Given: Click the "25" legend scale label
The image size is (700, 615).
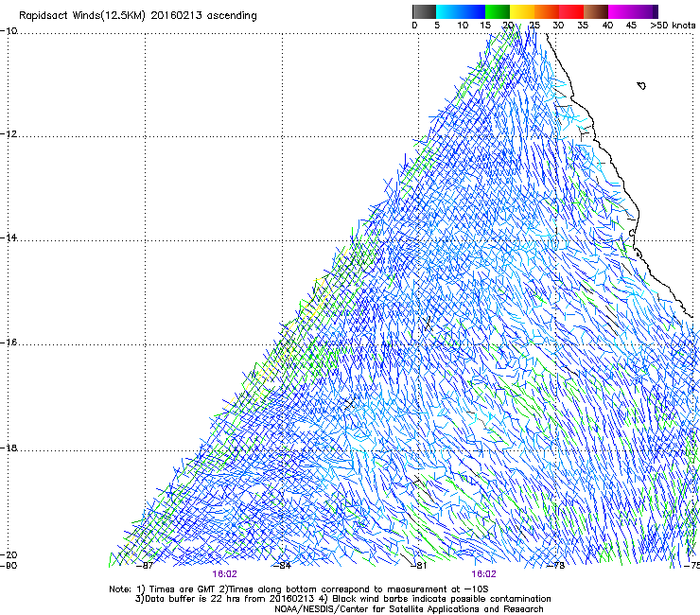Looking at the screenshot, I should point(534,26).
